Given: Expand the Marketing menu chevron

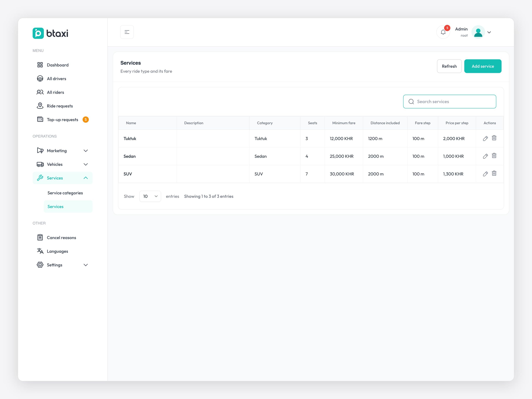Looking at the screenshot, I should click(x=86, y=151).
